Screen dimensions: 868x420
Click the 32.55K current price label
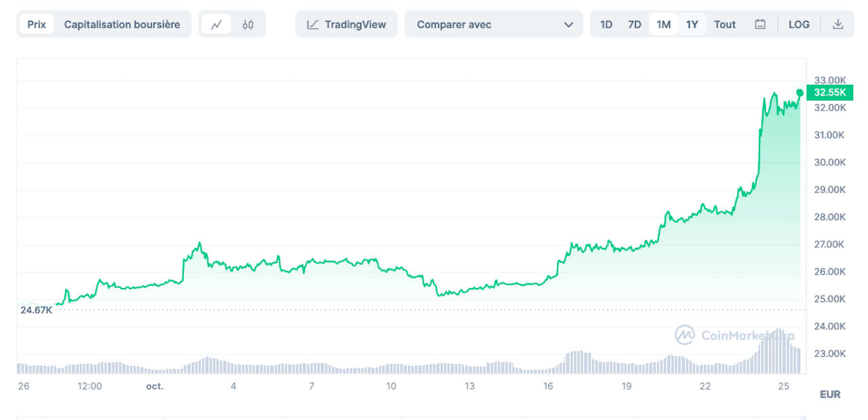(829, 93)
